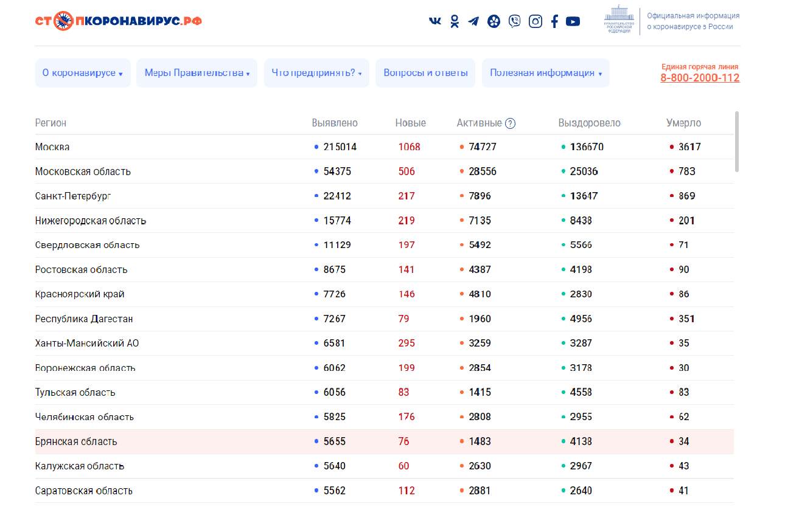
Task: Click the new cases value 146
Action: click(x=406, y=294)
